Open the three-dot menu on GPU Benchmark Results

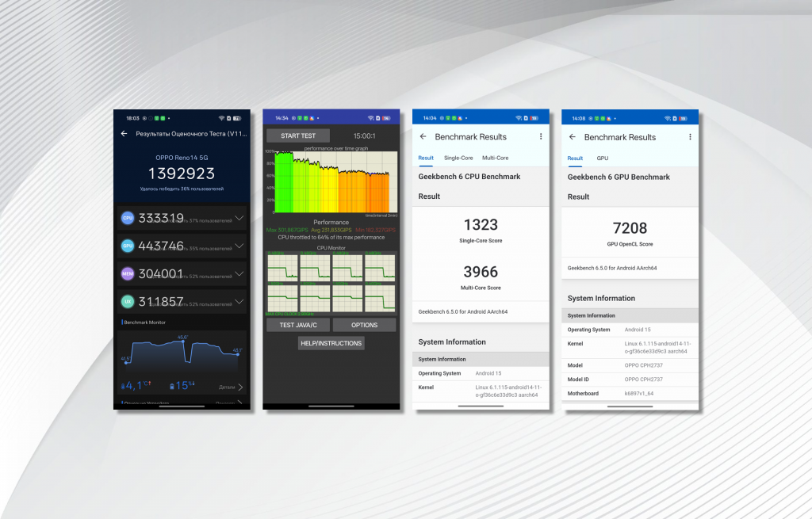(x=690, y=136)
